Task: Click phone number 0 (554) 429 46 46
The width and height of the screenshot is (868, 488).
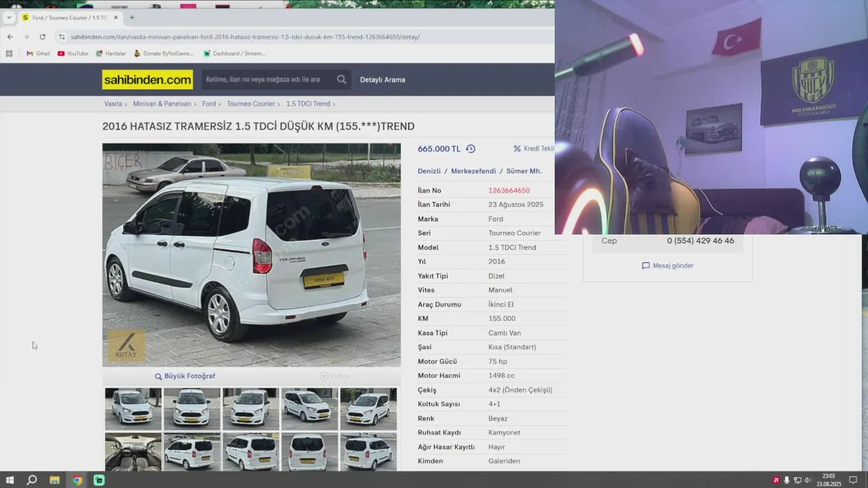Action: click(701, 241)
